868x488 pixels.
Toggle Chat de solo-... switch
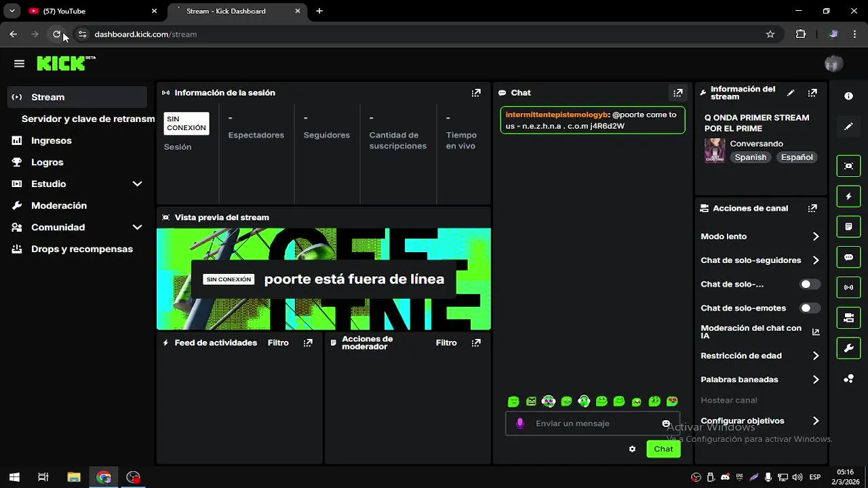[x=810, y=284]
